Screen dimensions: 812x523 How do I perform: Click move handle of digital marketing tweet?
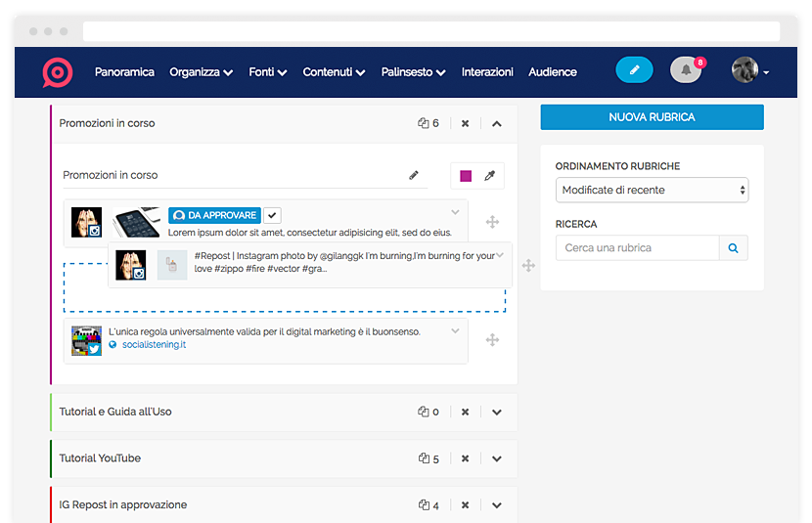pyautogui.click(x=492, y=340)
